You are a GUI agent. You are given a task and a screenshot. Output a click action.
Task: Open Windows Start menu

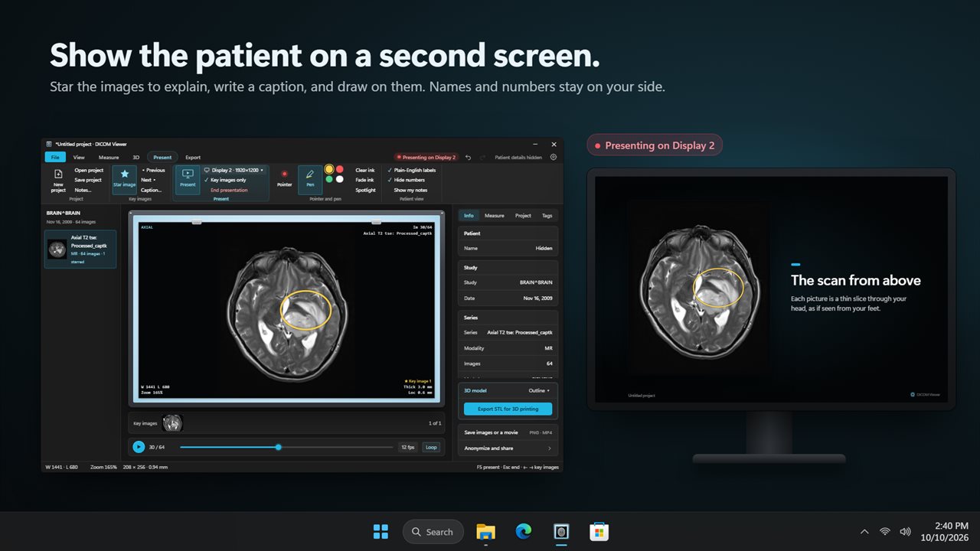coord(380,531)
